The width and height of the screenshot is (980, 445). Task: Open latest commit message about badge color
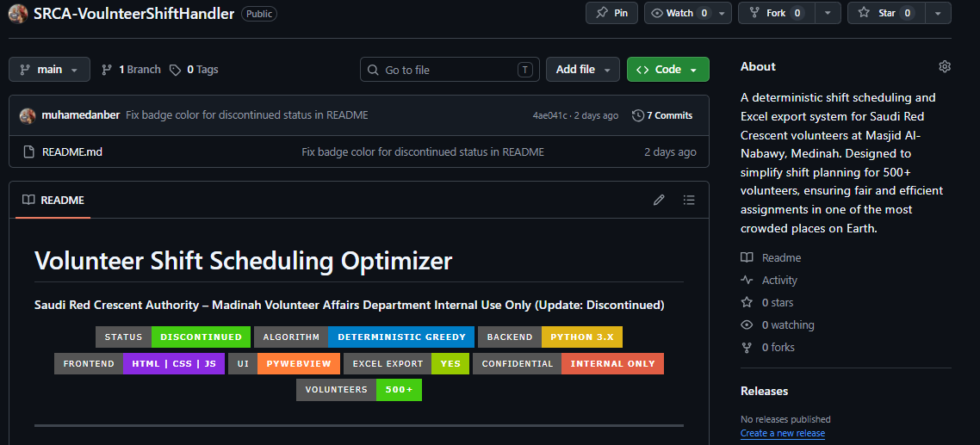click(x=247, y=115)
